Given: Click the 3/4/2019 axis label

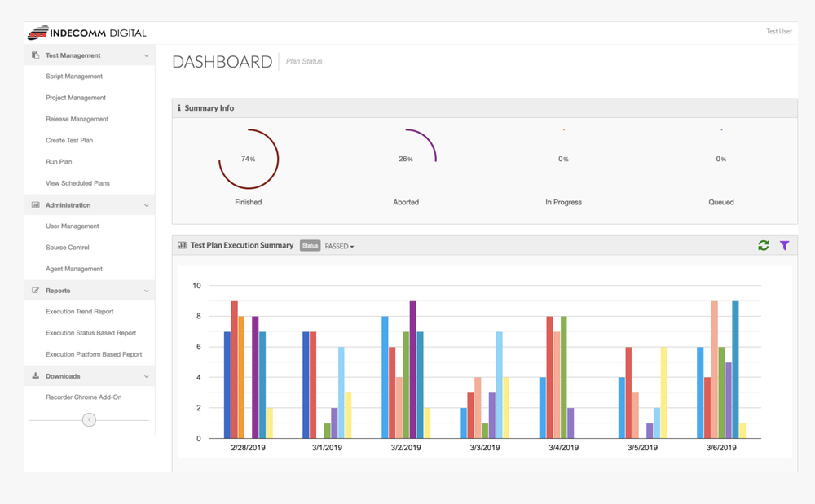Looking at the screenshot, I should (563, 448).
